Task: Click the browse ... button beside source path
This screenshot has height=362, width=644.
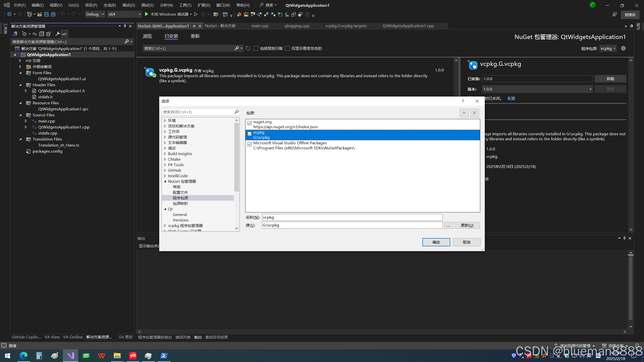Action: point(448,225)
